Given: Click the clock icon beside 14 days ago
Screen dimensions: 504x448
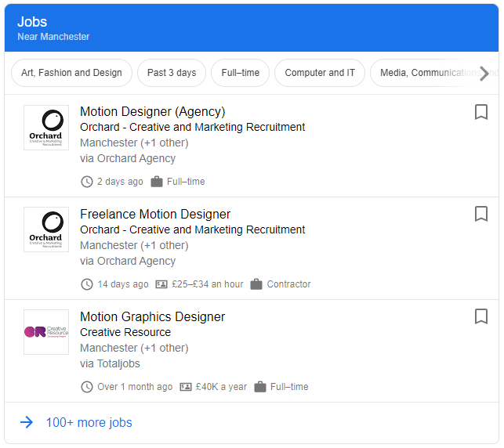Looking at the screenshot, I should 87,284.
